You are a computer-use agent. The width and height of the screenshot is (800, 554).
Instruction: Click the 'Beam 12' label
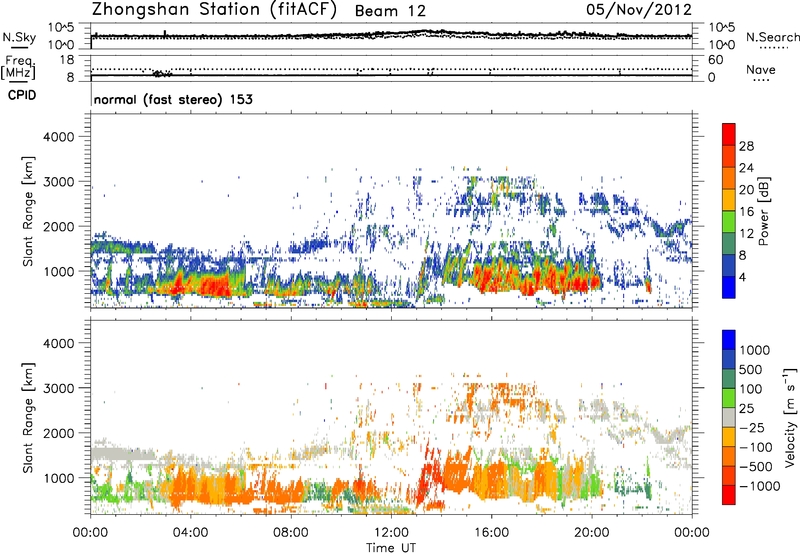(x=390, y=11)
